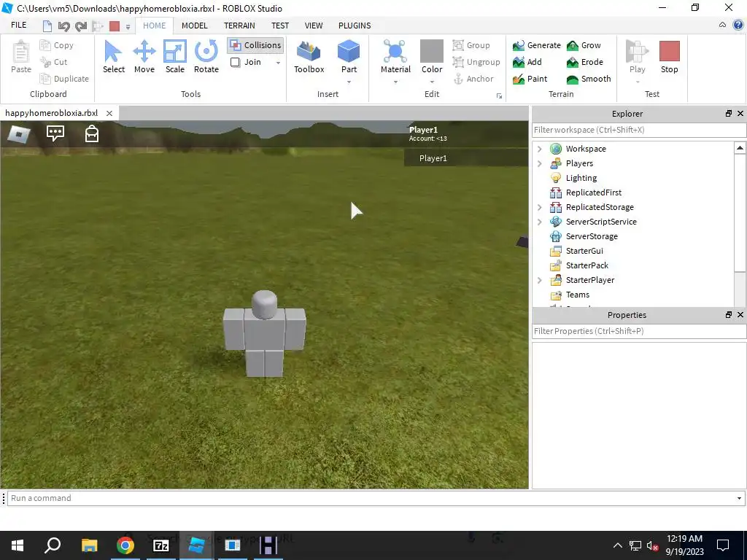Screen dimensions: 747x560
Task: Click the Duplicate button
Action: 64,79
